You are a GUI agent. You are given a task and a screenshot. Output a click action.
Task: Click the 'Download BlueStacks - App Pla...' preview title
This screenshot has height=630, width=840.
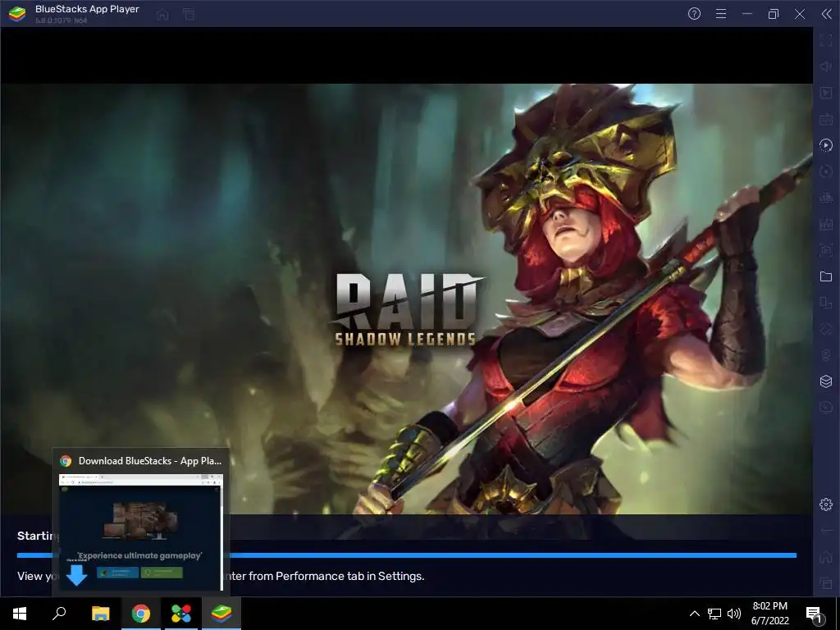pyautogui.click(x=150, y=461)
